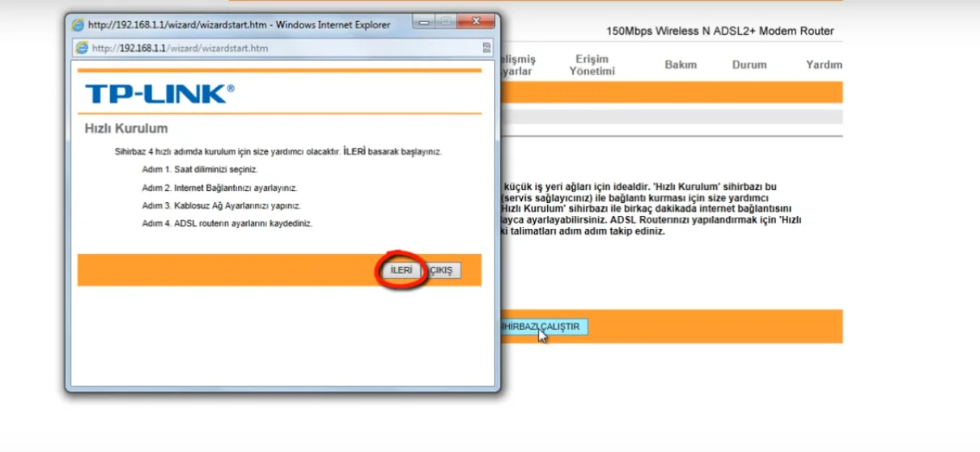Click the page icon in popup address bar
Screen dimensions: 980x452
coord(82,48)
